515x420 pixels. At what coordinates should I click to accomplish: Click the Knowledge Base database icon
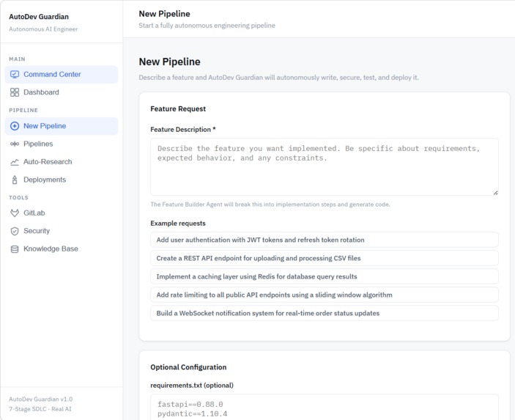[15, 249]
